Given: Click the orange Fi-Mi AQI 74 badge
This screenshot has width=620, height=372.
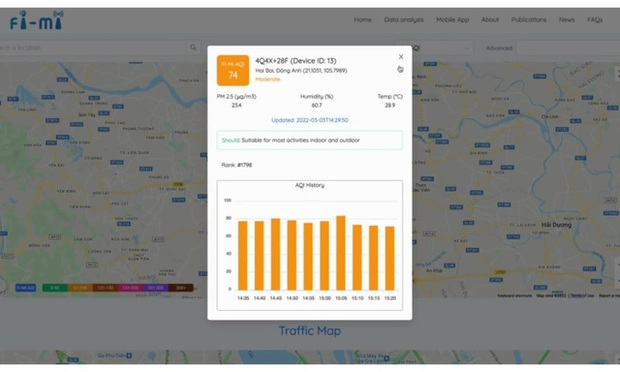Looking at the screenshot, I should click(233, 70).
